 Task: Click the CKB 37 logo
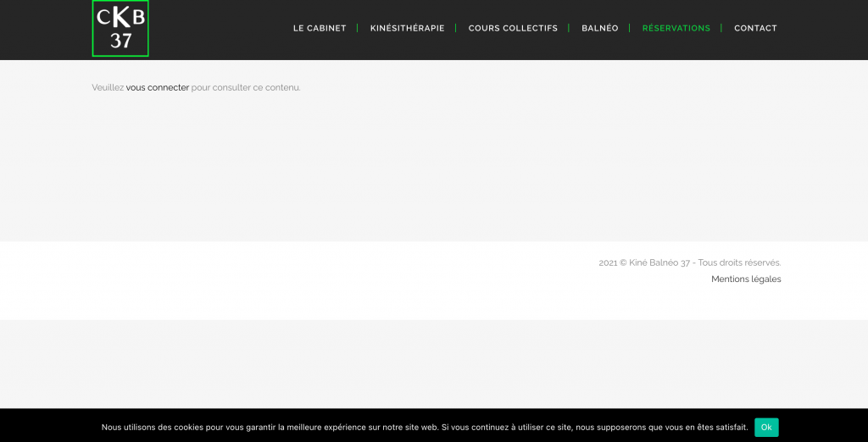(120, 29)
